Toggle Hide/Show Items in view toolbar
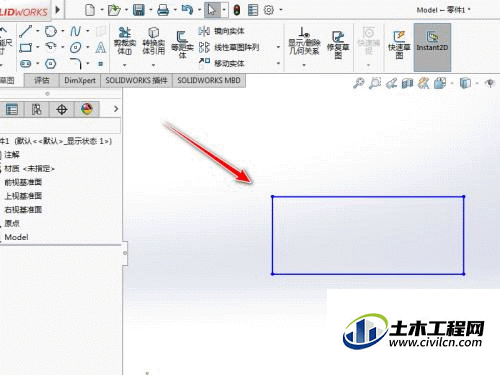The image size is (500, 375). (x=490, y=83)
